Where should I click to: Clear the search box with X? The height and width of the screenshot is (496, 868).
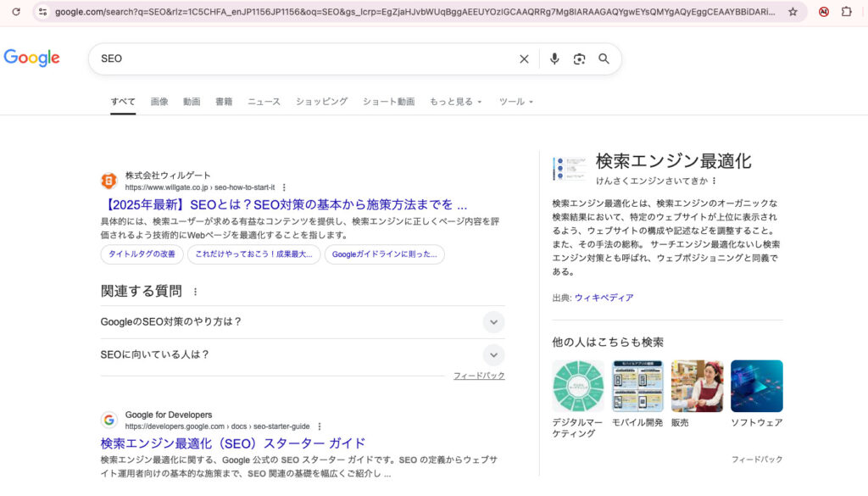524,59
